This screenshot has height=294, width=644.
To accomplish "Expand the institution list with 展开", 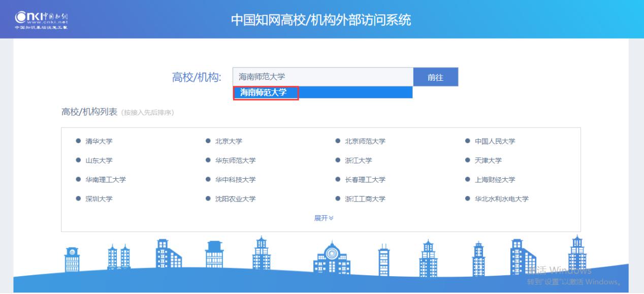I will (x=324, y=218).
